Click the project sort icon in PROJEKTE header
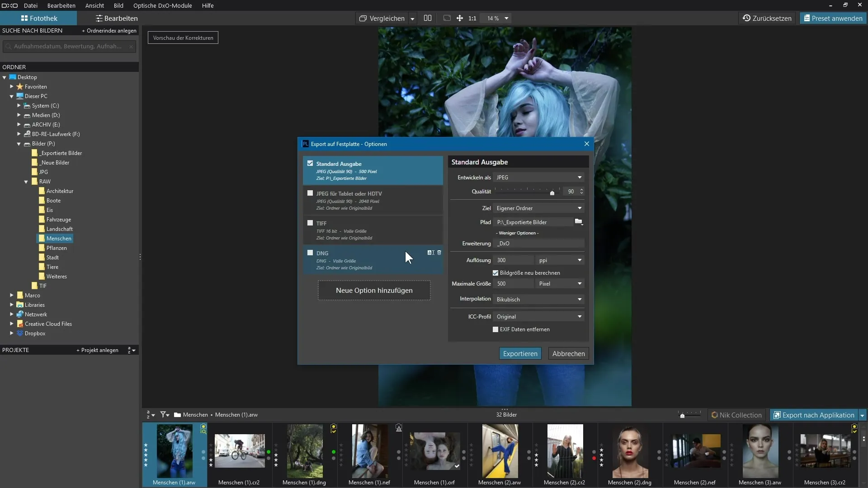 point(132,350)
